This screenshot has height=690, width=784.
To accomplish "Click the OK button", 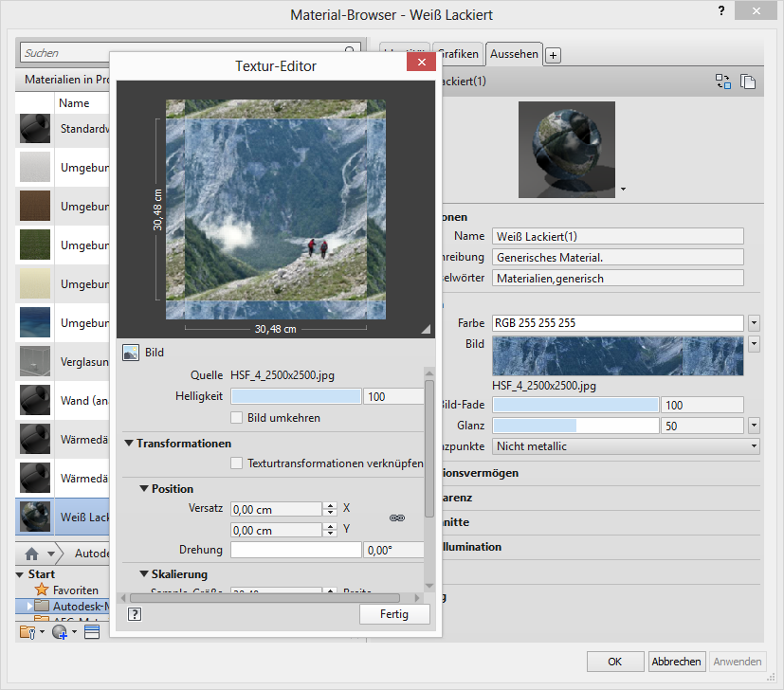I will tap(615, 662).
